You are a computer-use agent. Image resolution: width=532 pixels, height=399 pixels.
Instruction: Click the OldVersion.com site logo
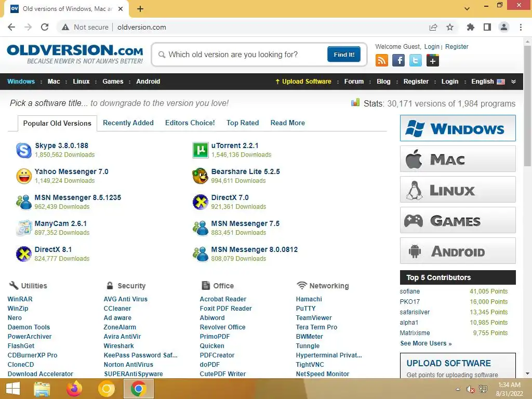pos(75,54)
